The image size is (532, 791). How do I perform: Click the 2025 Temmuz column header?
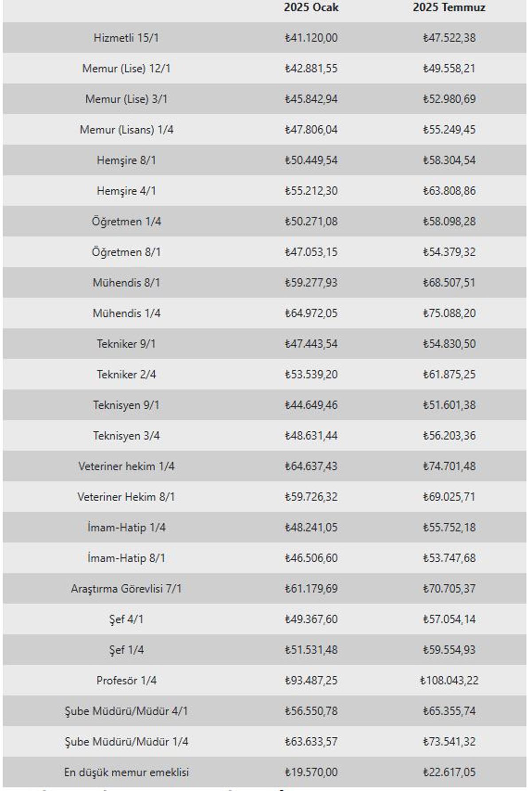pos(449,8)
